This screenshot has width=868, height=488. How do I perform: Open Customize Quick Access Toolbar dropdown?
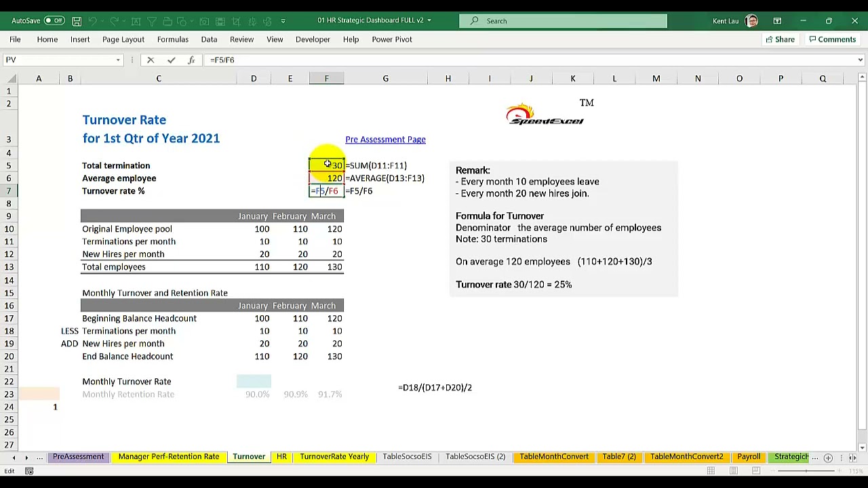tap(283, 21)
